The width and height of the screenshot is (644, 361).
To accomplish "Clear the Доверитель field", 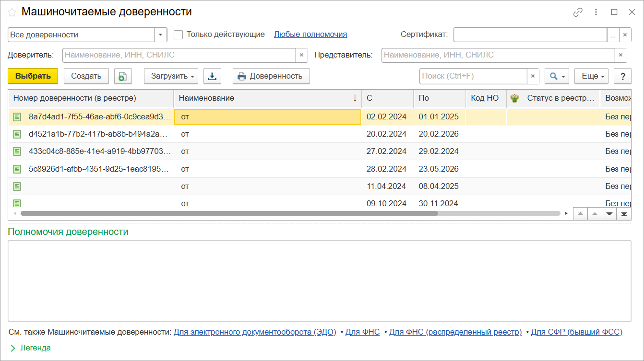I will pyautogui.click(x=301, y=55).
